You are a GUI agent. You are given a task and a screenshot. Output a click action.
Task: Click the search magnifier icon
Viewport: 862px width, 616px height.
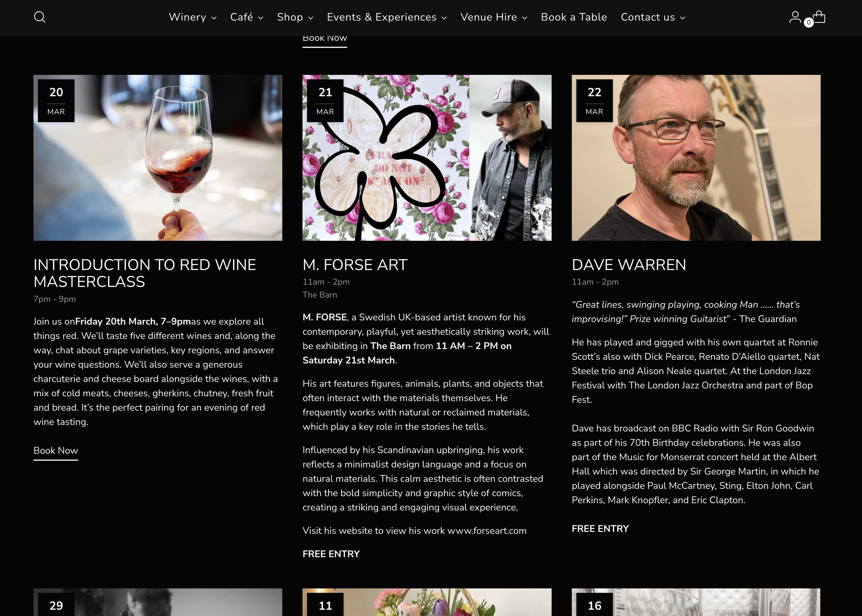click(39, 17)
